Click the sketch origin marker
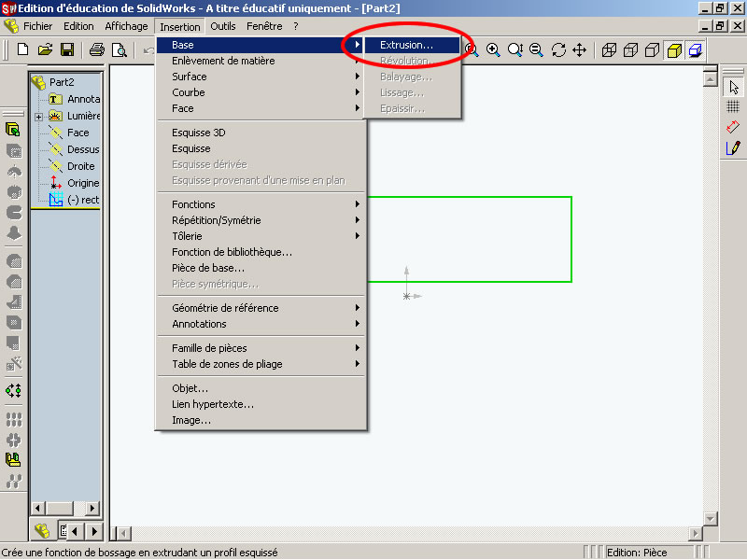747x560 pixels. click(406, 296)
